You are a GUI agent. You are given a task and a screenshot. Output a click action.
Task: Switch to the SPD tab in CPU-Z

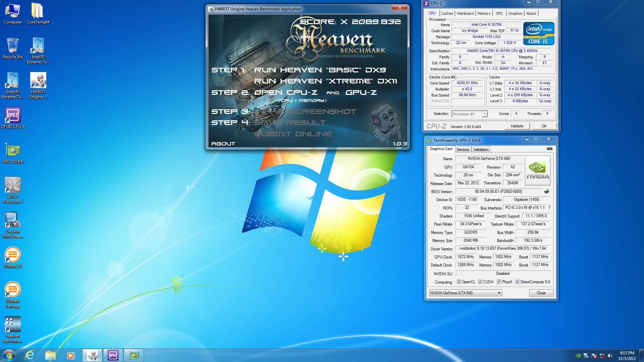pyautogui.click(x=499, y=13)
